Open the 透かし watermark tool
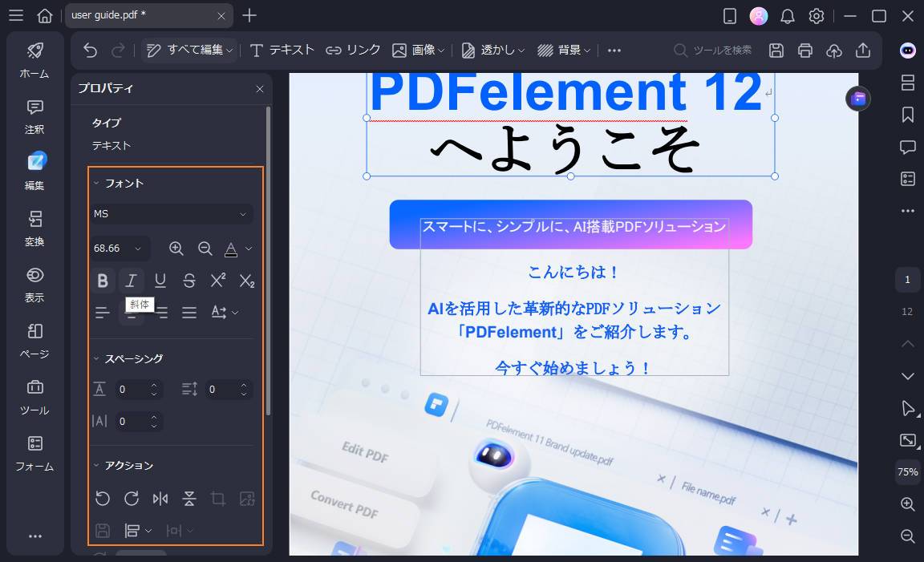Screen dimensions: 924x562 [492, 50]
